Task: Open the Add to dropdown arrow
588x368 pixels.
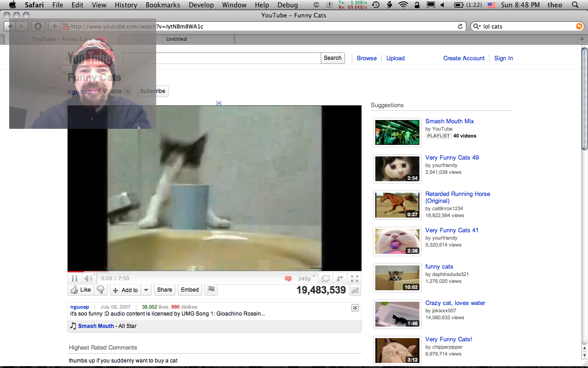Action: point(146,290)
